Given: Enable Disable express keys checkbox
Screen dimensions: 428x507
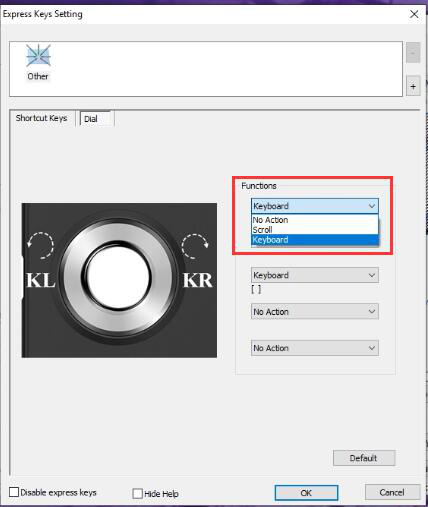Looking at the screenshot, I should point(14,492).
